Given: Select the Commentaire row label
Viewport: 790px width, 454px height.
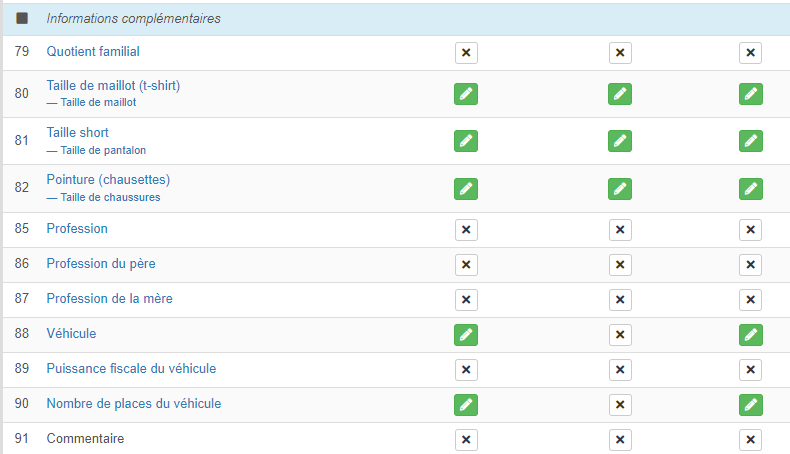Looking at the screenshot, I should (x=85, y=439).
